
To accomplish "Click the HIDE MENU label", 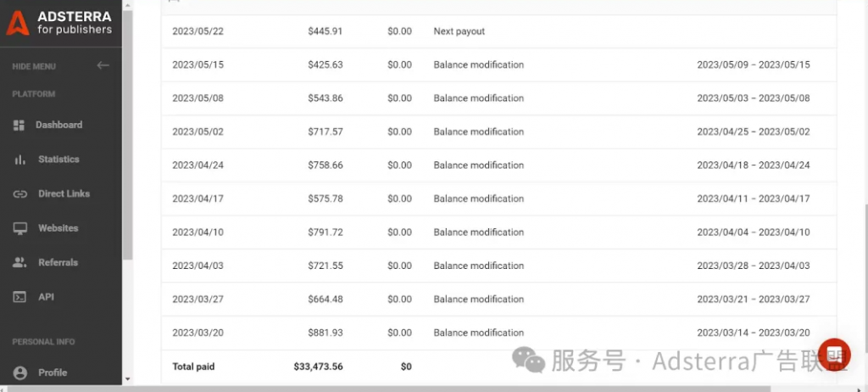I will click(34, 66).
